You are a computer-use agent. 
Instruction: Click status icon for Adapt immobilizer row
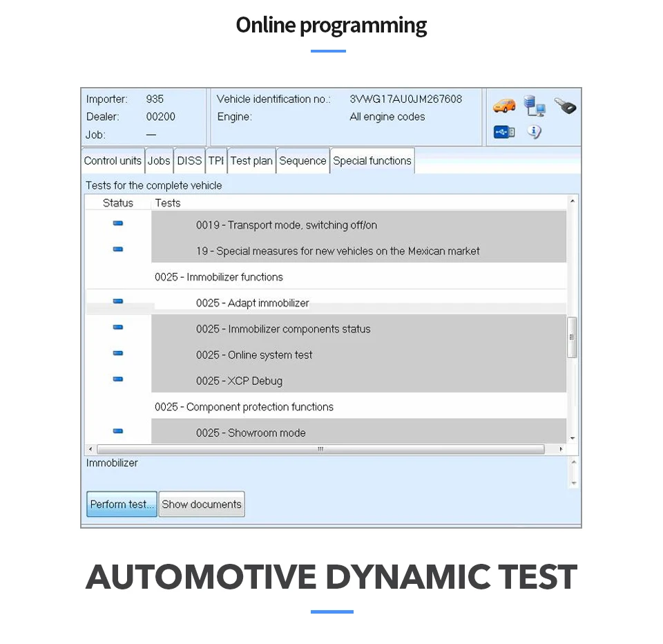click(118, 301)
